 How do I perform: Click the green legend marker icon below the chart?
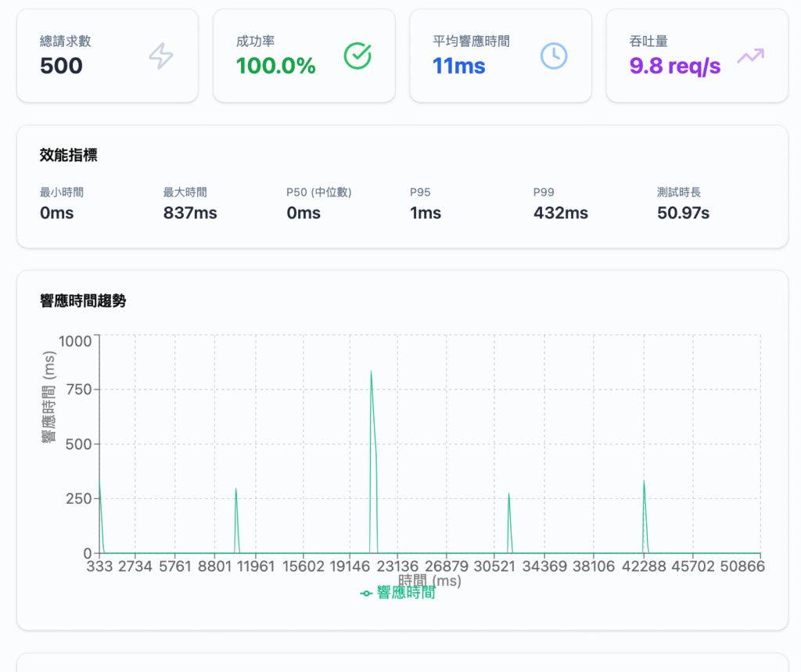pyautogui.click(x=366, y=594)
